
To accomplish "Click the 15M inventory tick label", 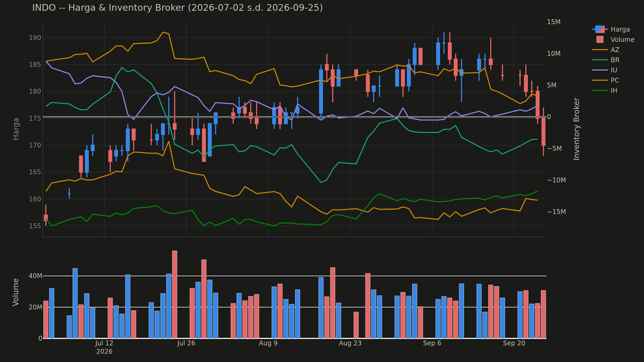I will [x=554, y=22].
